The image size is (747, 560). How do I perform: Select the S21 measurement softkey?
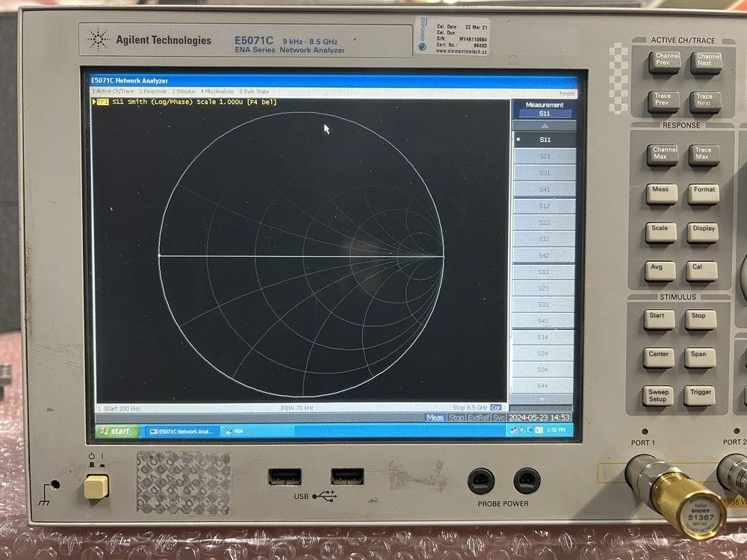pyautogui.click(x=545, y=156)
